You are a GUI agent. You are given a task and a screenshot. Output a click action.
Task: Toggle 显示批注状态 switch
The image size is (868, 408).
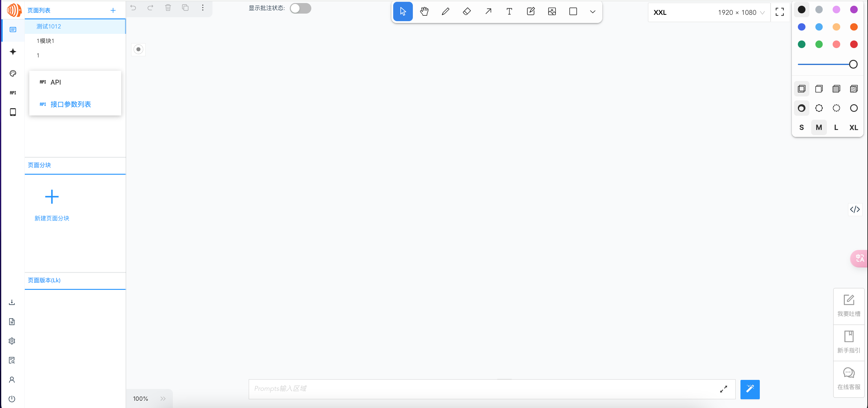300,8
